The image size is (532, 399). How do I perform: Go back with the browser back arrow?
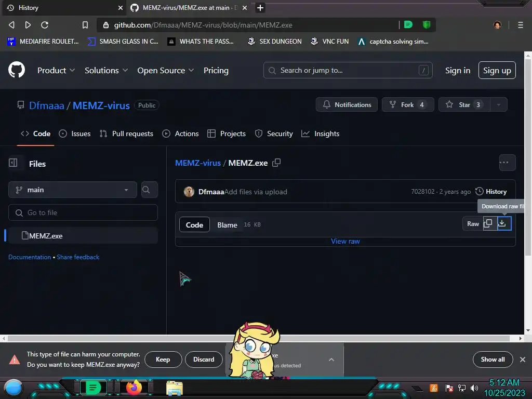[x=11, y=25]
